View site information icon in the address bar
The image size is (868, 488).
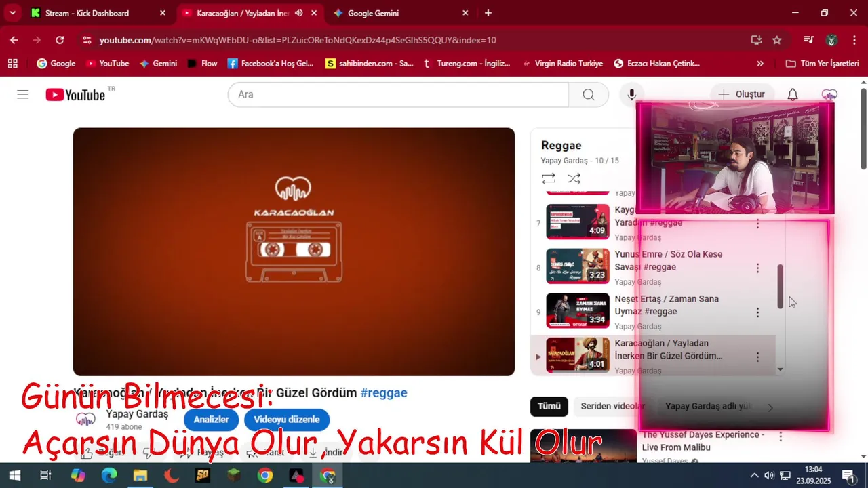[86, 40]
